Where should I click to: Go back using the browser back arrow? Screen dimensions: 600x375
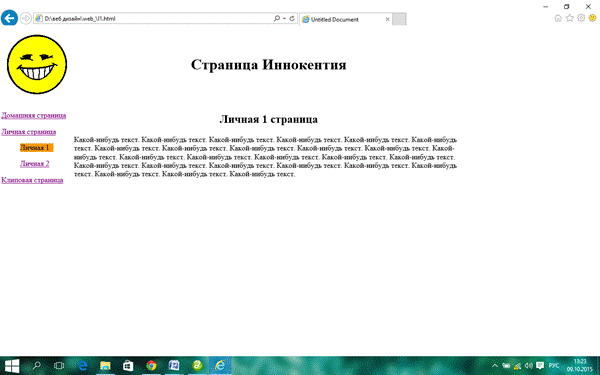[9, 18]
